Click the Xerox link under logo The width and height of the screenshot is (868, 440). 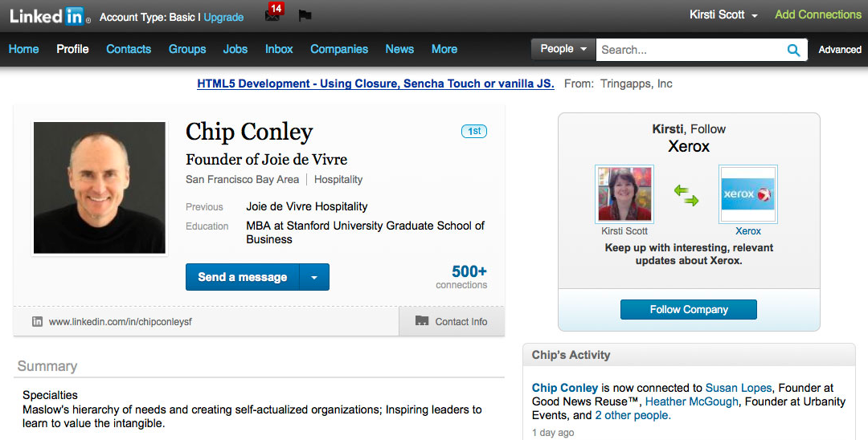pos(748,231)
